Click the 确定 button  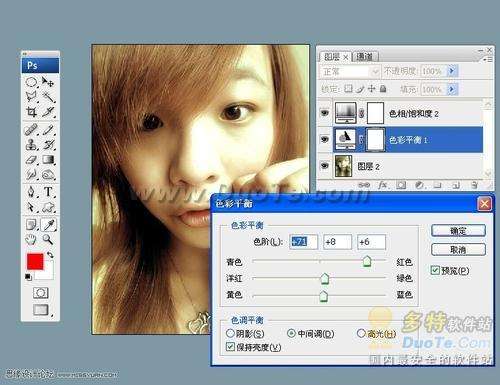[458, 231]
